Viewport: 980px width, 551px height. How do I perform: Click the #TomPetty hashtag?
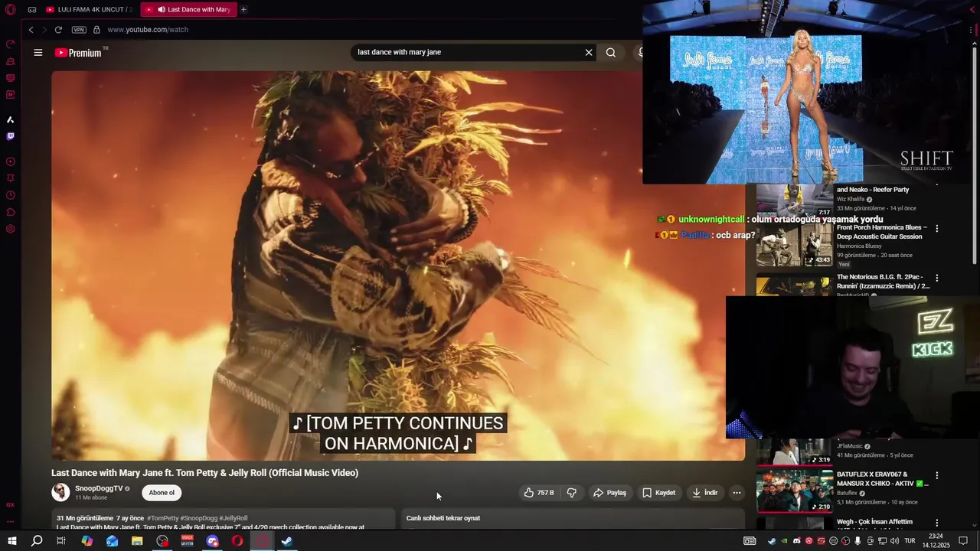[162, 518]
